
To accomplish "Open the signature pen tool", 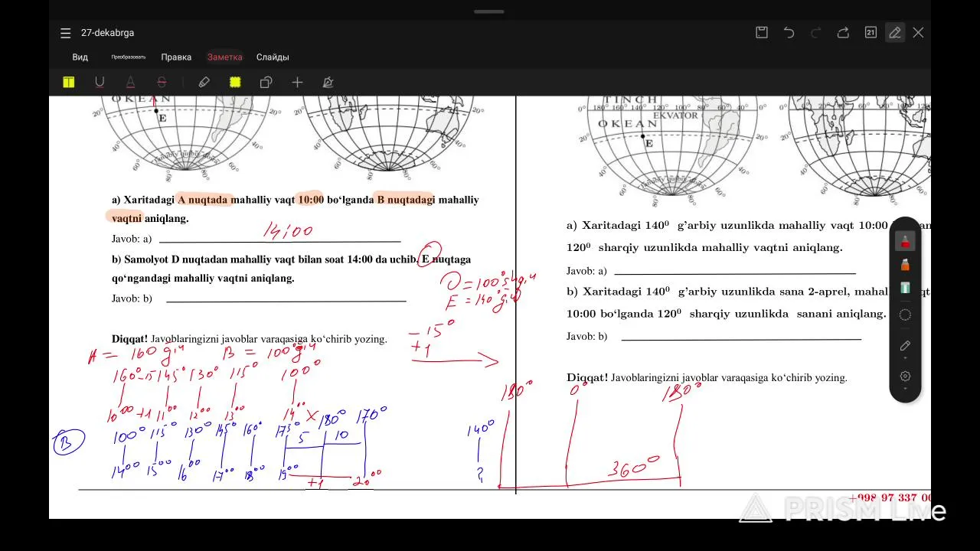I will pyautogui.click(x=328, y=82).
